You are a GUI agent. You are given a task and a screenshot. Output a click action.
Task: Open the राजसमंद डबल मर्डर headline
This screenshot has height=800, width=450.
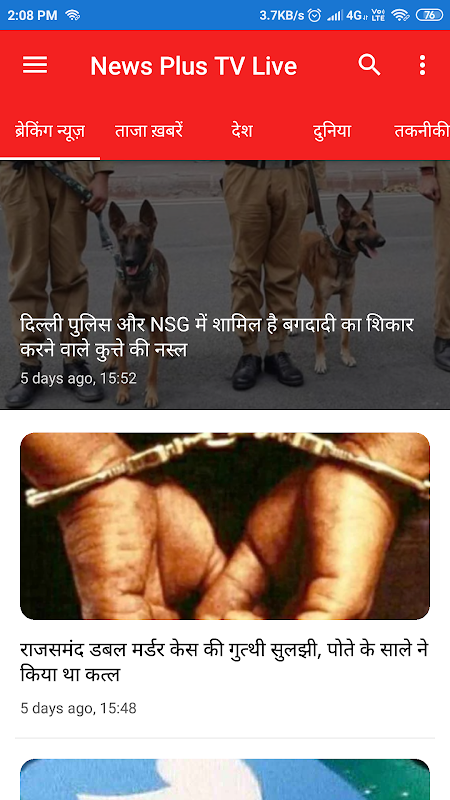point(224,662)
